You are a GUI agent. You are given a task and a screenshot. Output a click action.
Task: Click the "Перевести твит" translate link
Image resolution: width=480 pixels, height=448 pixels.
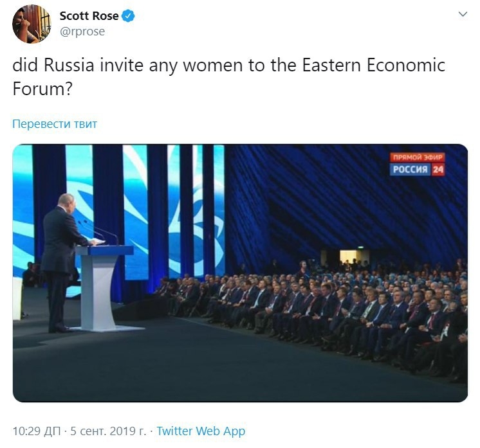coord(55,124)
